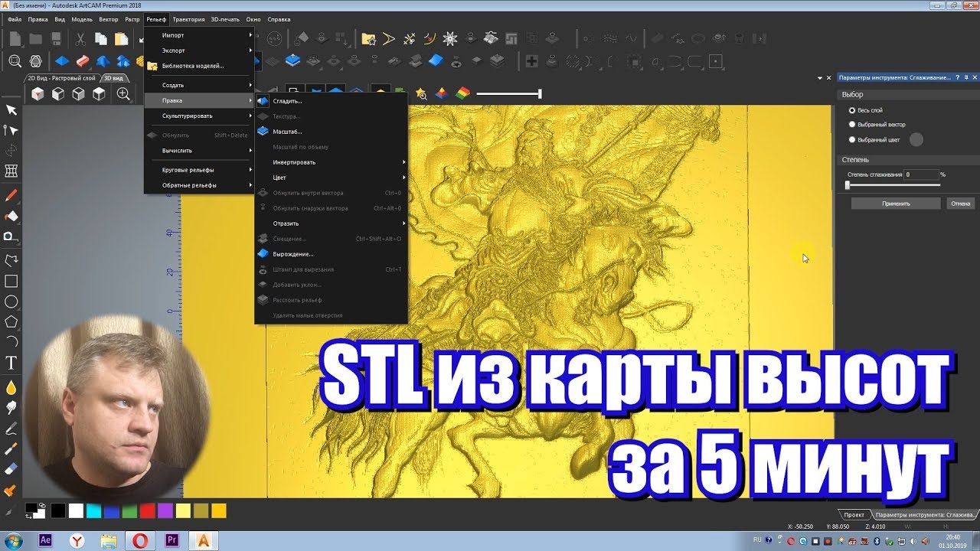Image resolution: width=980 pixels, height=551 pixels.
Task: Select the paint drop flood fill tool
Action: (x=11, y=387)
